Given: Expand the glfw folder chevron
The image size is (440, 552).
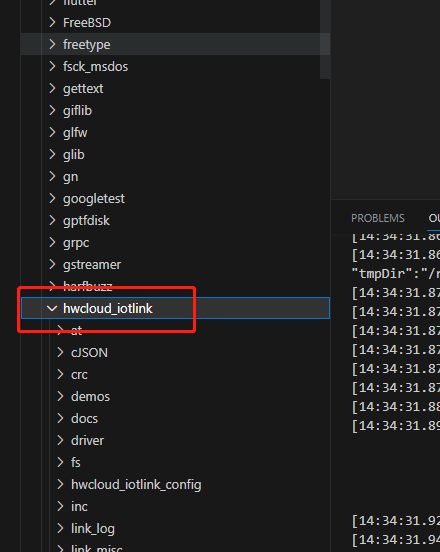Looking at the screenshot, I should [52, 132].
